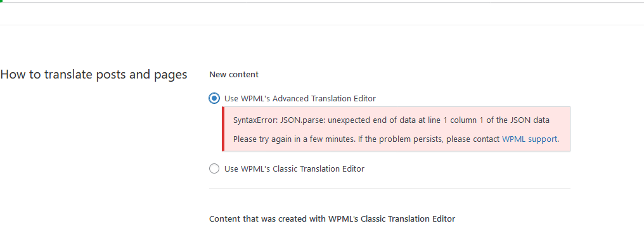This screenshot has width=644, height=228.
Task: Click the gray bar along the top edge
Action: 322,2
